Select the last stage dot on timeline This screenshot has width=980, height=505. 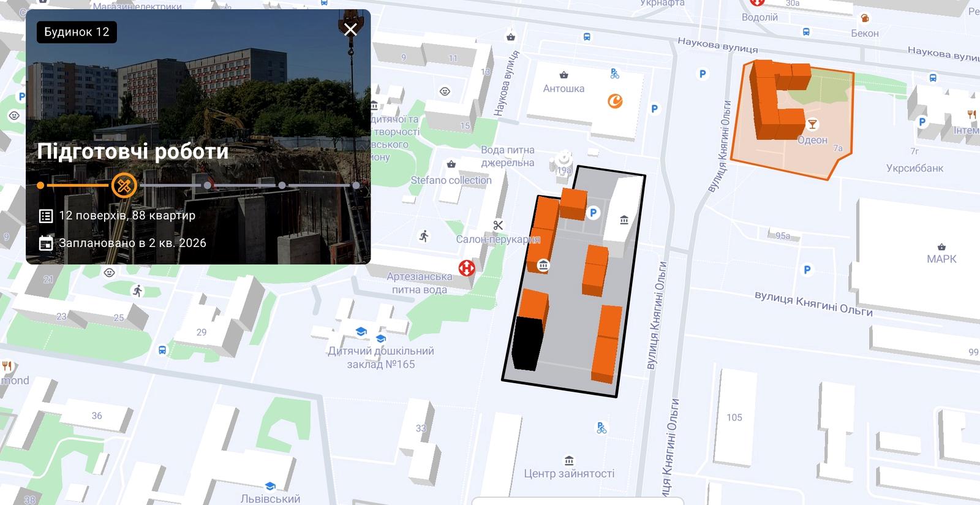pyautogui.click(x=356, y=185)
